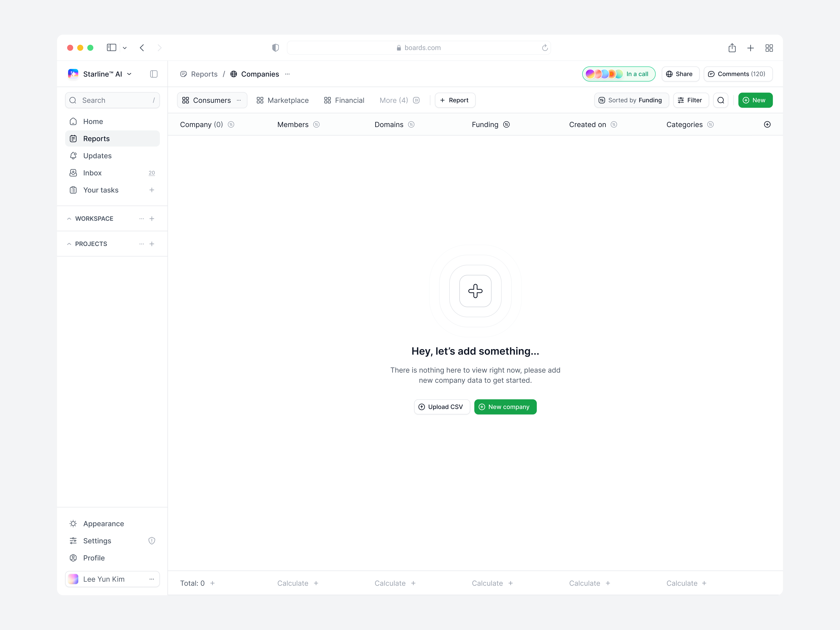Select the Reports sidebar icon
The image size is (840, 630).
[73, 139]
